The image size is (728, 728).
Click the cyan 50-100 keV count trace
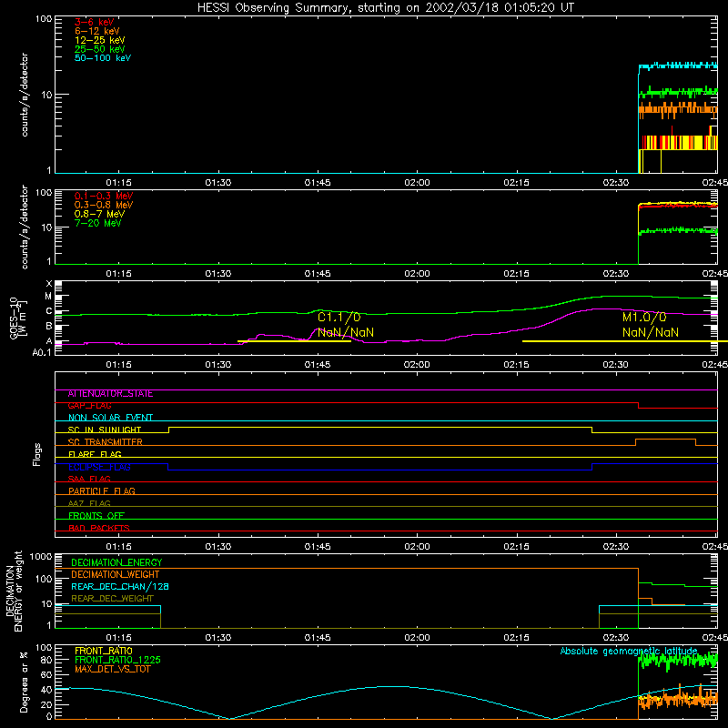(678, 66)
